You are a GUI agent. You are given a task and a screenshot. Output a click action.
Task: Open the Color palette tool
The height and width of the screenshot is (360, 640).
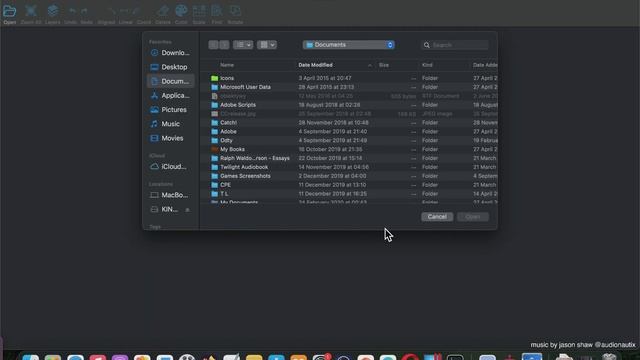click(181, 11)
